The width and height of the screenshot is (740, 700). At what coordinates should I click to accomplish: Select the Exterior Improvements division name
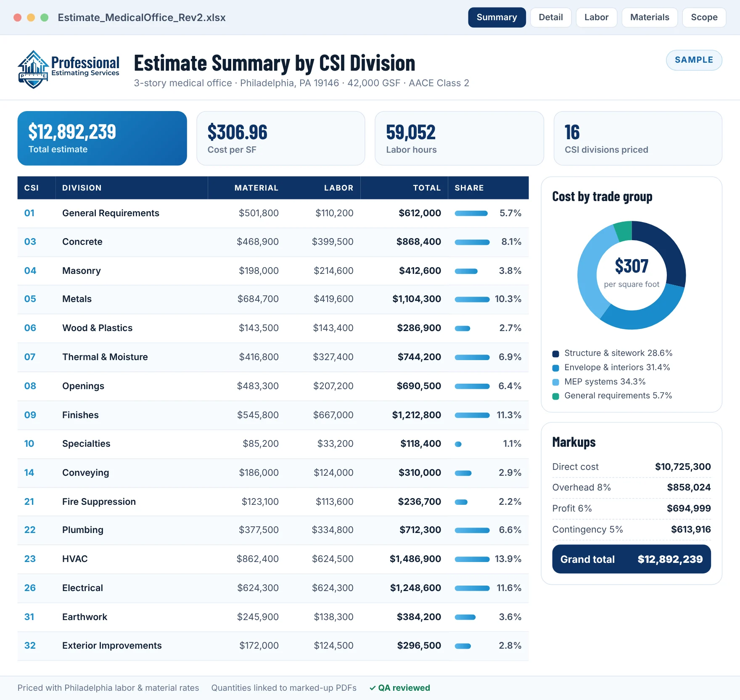pyautogui.click(x=112, y=646)
